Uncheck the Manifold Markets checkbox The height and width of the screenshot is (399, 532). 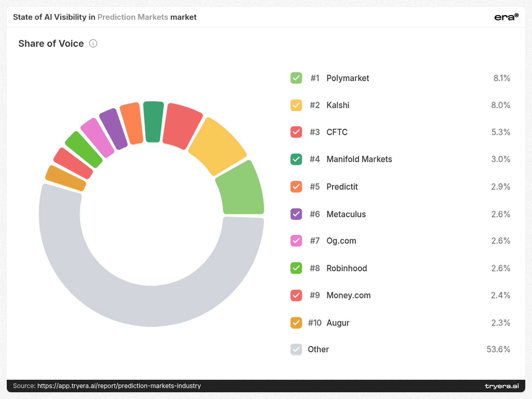click(x=296, y=159)
